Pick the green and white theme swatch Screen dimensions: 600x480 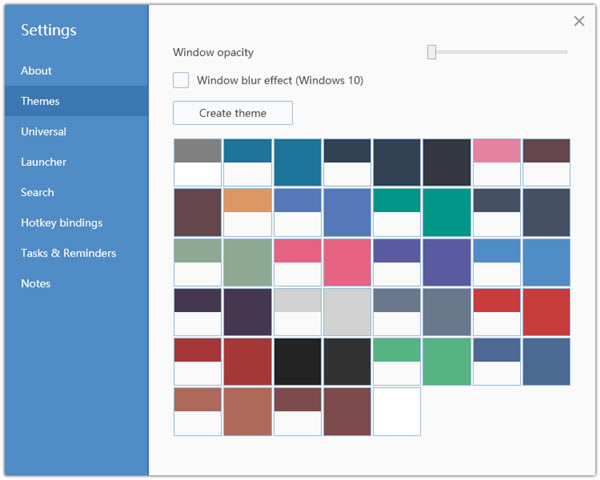point(397,361)
